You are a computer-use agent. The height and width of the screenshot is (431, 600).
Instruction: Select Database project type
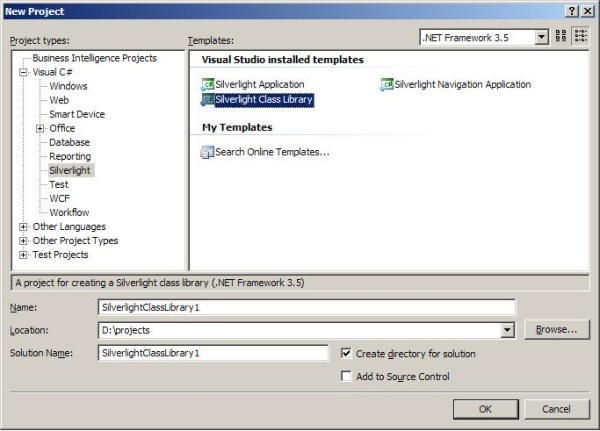pos(69,142)
